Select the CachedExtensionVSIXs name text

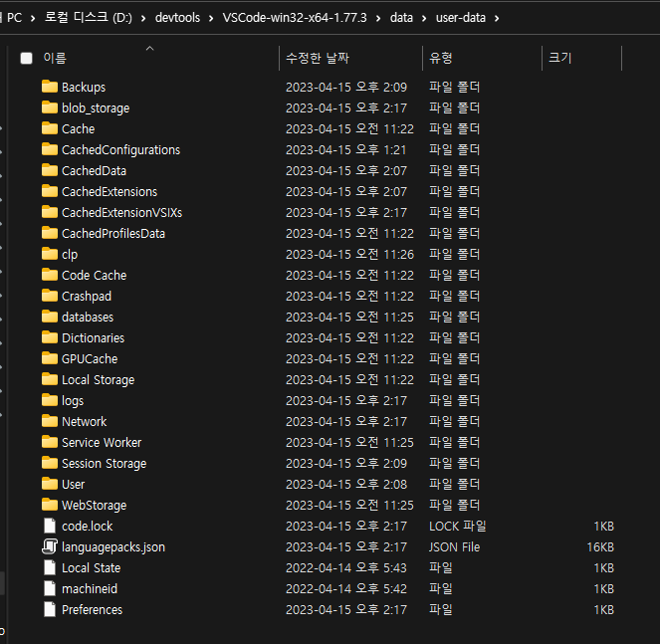[122, 213]
